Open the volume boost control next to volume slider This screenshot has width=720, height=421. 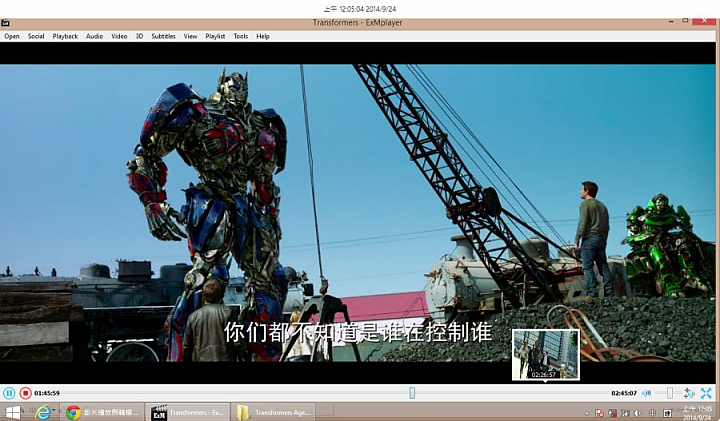(689, 393)
